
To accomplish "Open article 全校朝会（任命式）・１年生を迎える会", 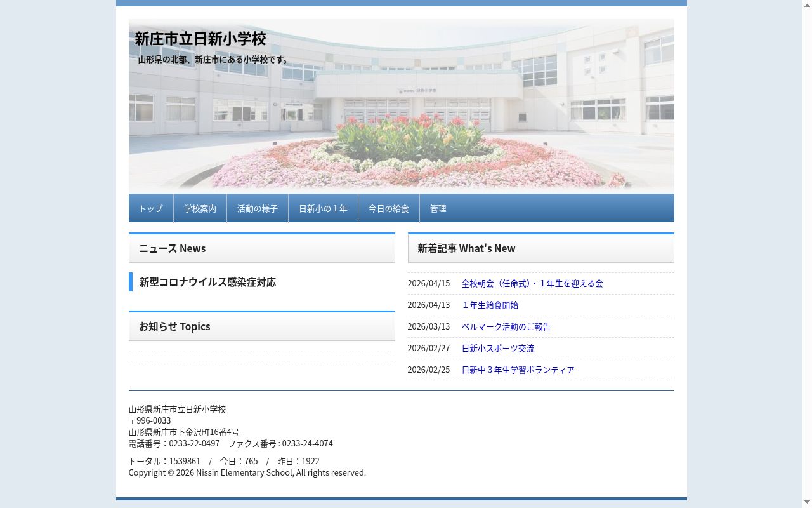I will 532,283.
